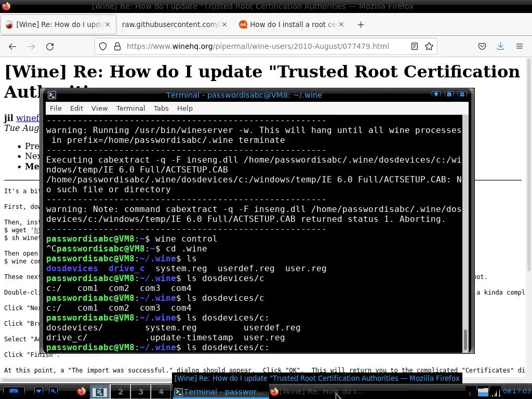Click the Firefox URL address bar
The width and height of the screenshot is (532, 399).
(x=258, y=46)
